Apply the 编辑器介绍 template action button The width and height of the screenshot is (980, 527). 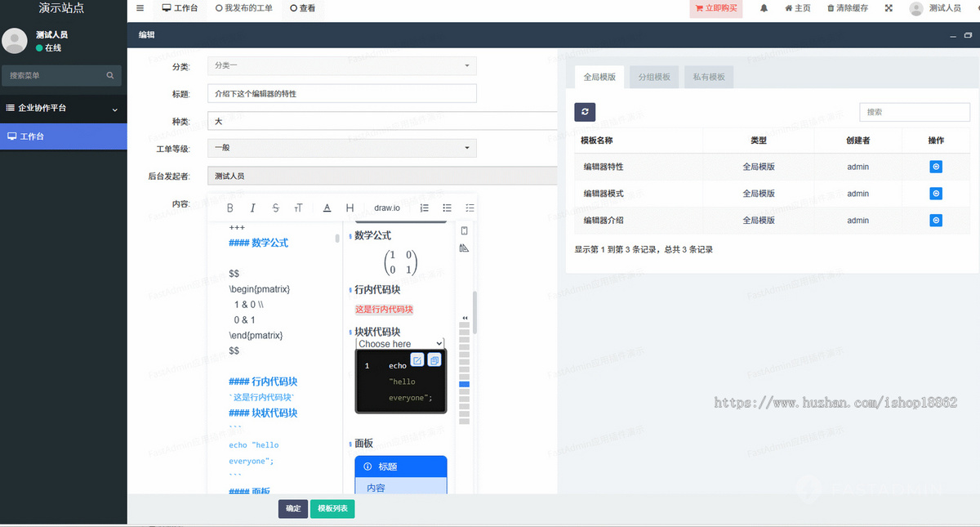[x=936, y=221]
